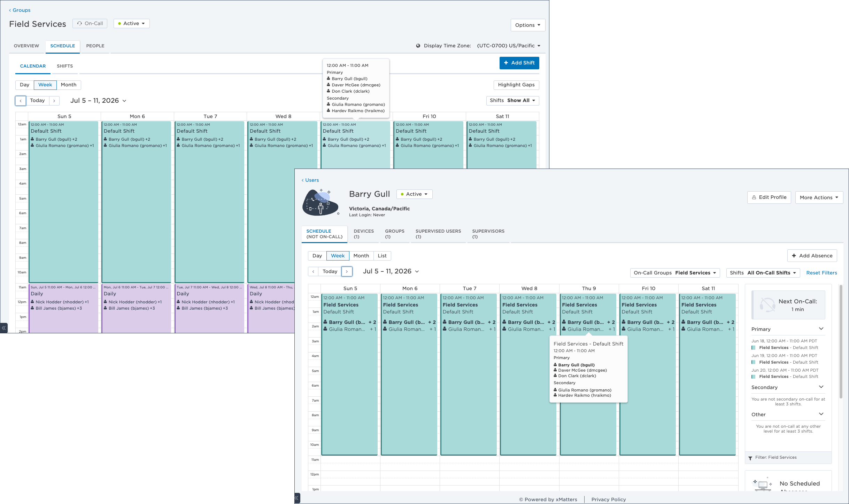Viewport: 849px width, 504px height.
Task: Open the PEOPLE tab
Action: (95, 46)
